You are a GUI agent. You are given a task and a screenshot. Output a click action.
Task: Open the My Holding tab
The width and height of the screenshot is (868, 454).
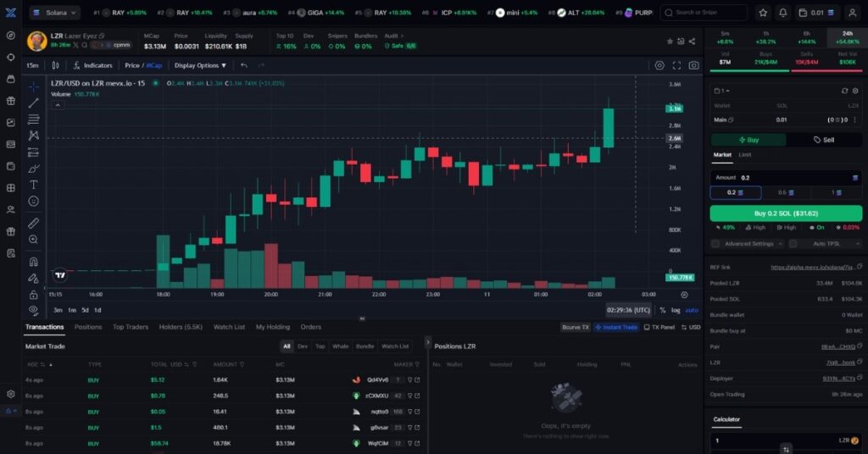[x=273, y=327]
